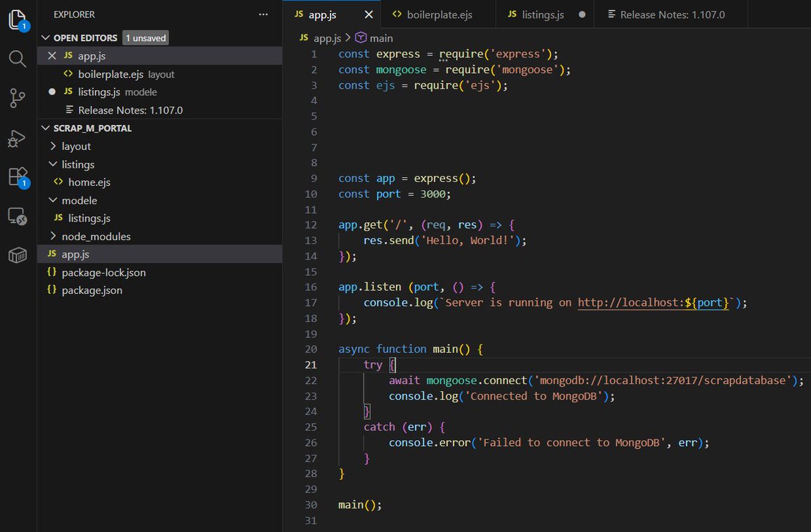Collapse the listings folder
Viewport: 811px width, 532px height.
point(53,164)
